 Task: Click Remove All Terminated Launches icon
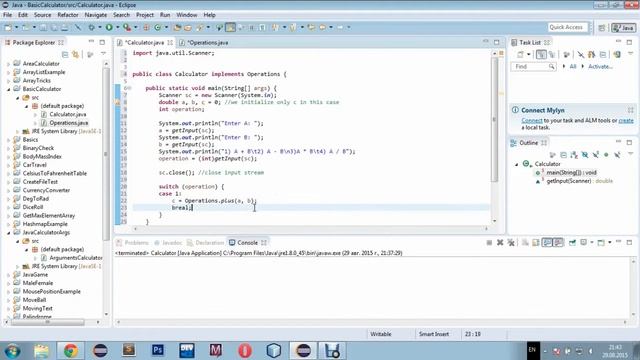pyautogui.click(x=511, y=242)
